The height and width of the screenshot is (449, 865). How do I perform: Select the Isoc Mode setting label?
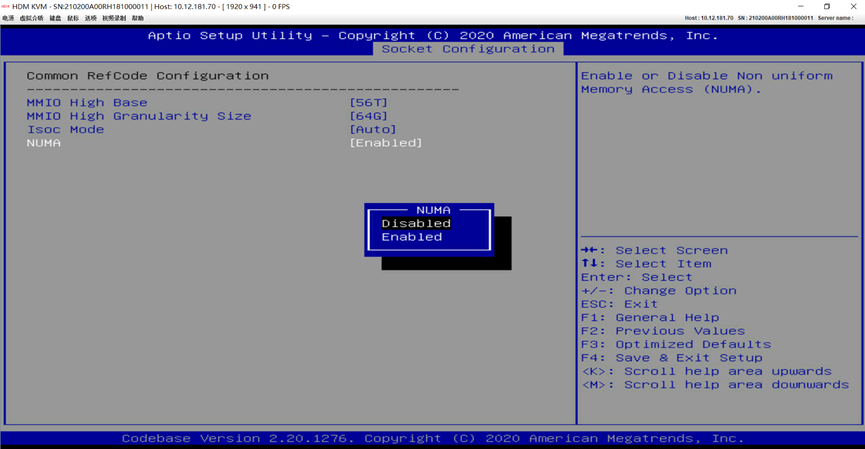tap(65, 129)
